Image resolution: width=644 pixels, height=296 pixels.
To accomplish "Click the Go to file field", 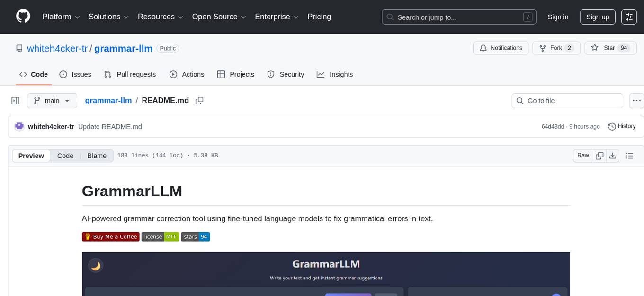I will [567, 101].
